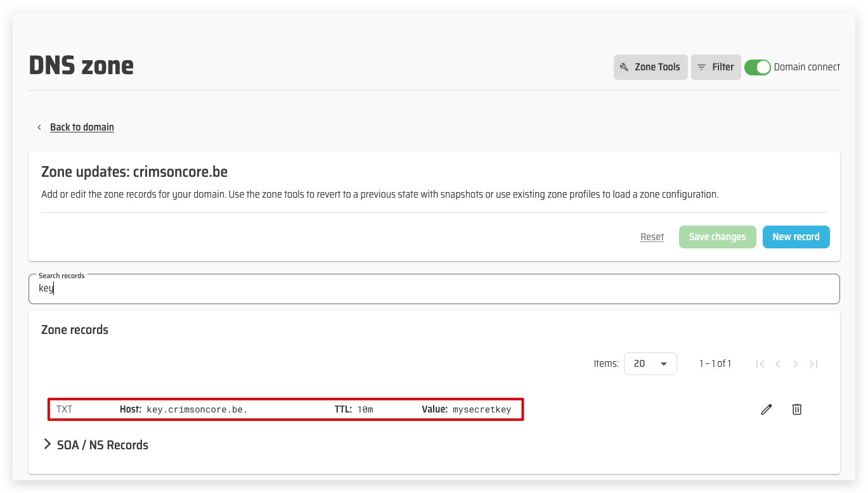This screenshot has width=868, height=493.
Task: Create a New record
Action: tap(796, 237)
